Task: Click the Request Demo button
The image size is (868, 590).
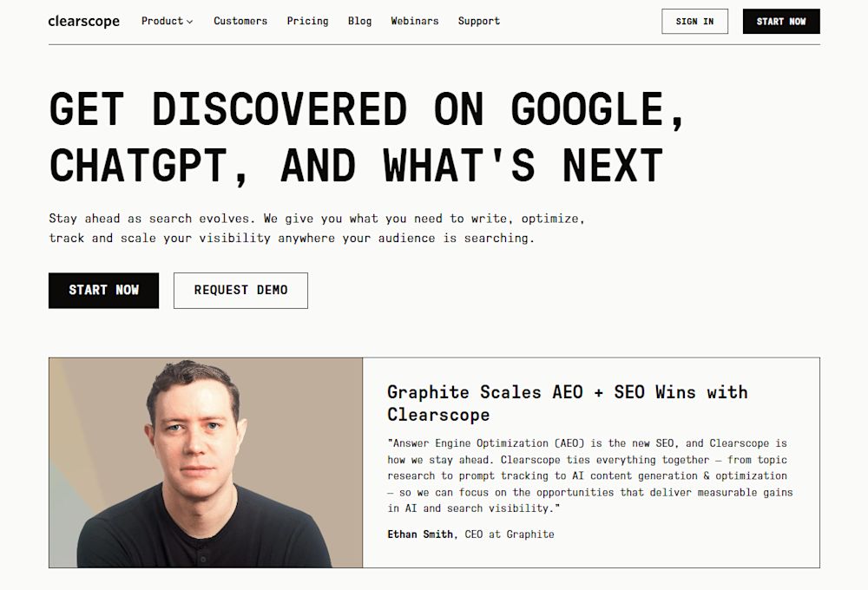Action: point(240,290)
